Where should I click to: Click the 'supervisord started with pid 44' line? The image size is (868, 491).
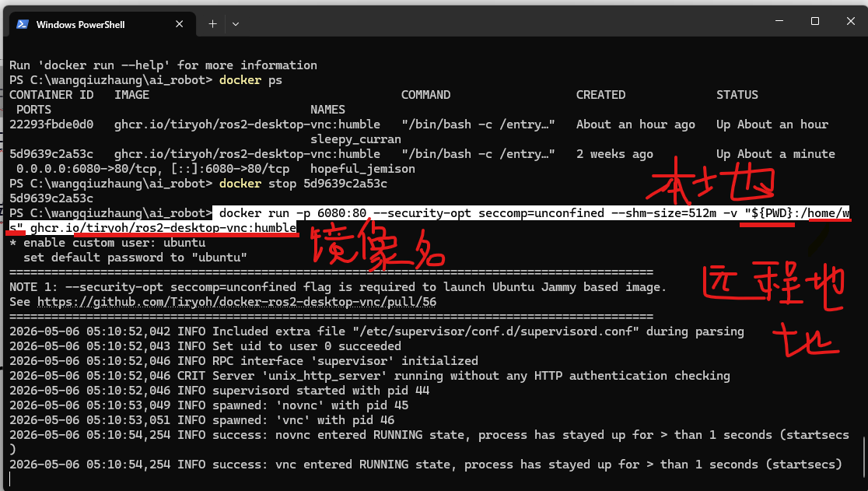coord(219,391)
